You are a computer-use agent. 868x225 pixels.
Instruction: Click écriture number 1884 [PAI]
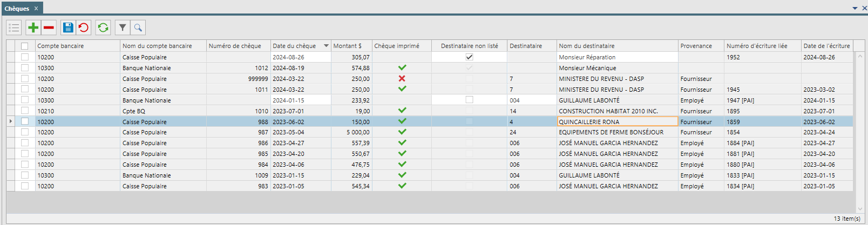coord(740,143)
